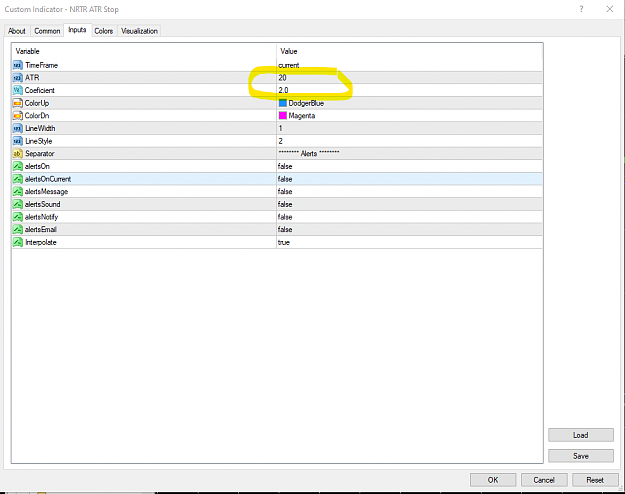
Task: Click the boolean icon beside alertsMessage
Action: tap(18, 192)
